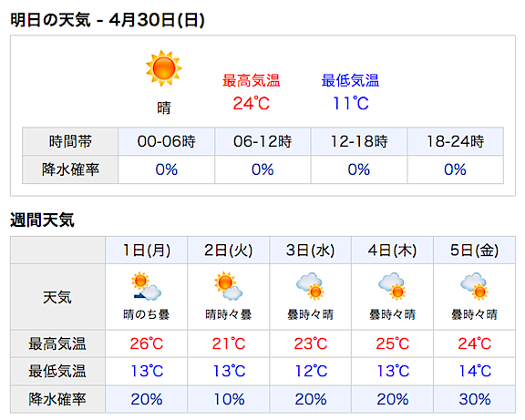Viewport: 525px width, 420px height.
Task: Select the 1日(月) column header
Action: click(147, 250)
